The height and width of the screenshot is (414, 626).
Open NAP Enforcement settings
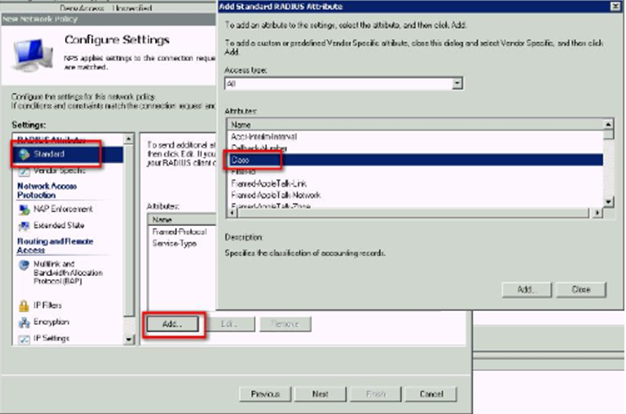click(63, 209)
